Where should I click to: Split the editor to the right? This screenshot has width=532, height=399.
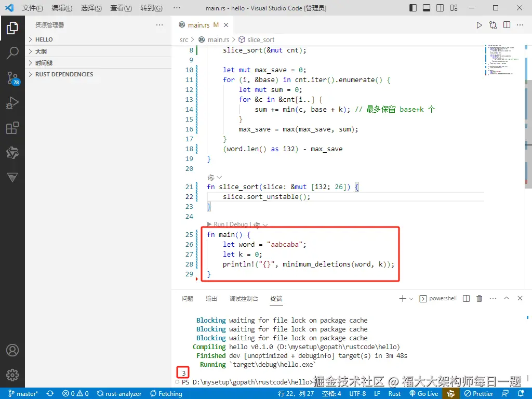tap(507, 25)
